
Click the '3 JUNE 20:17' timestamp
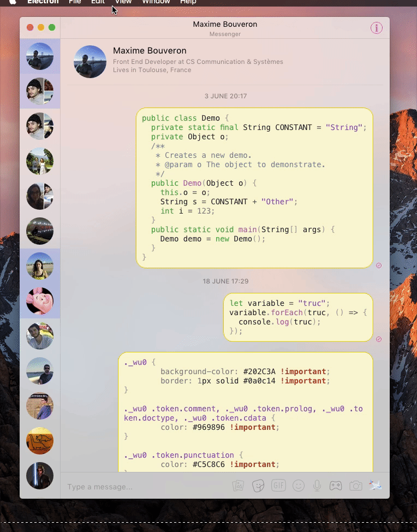(225, 96)
